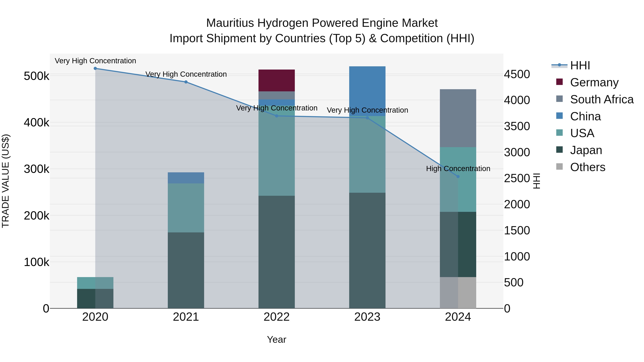The image size is (644, 362).
Task: Click the 'TRADE VALUE (US$)' axis title
Action: click(x=6, y=181)
